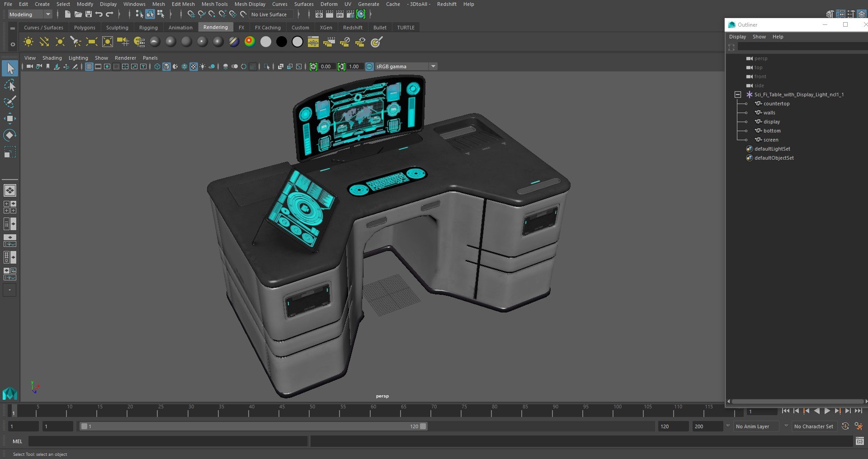Start IPR render icon
The width and height of the screenshot is (868, 459).
coord(340,14)
